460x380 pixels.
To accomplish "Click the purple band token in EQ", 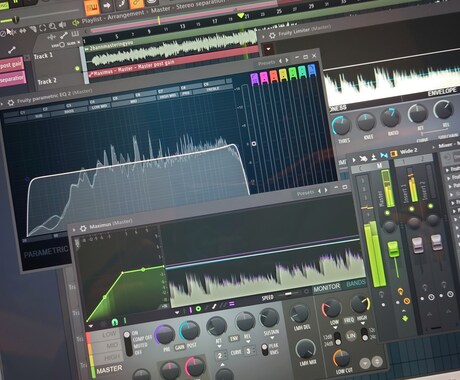I will point(254,79).
